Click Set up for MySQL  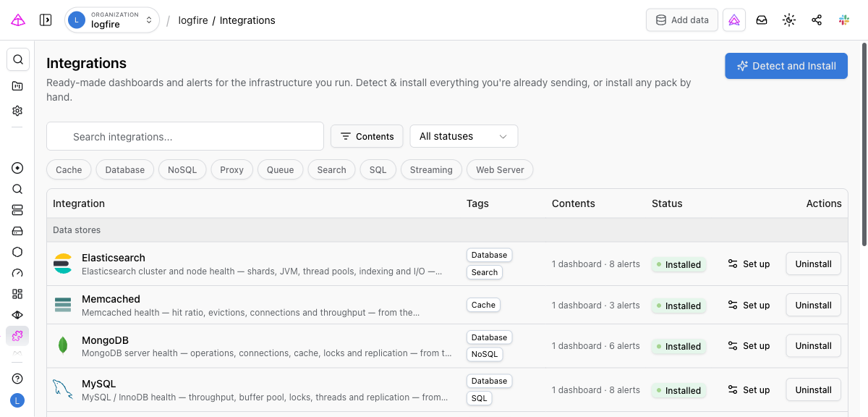point(749,389)
